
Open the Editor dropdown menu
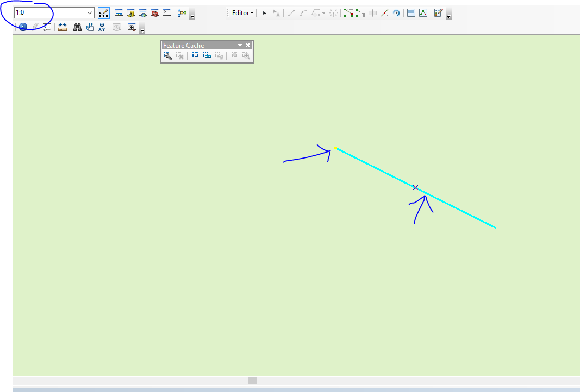242,13
